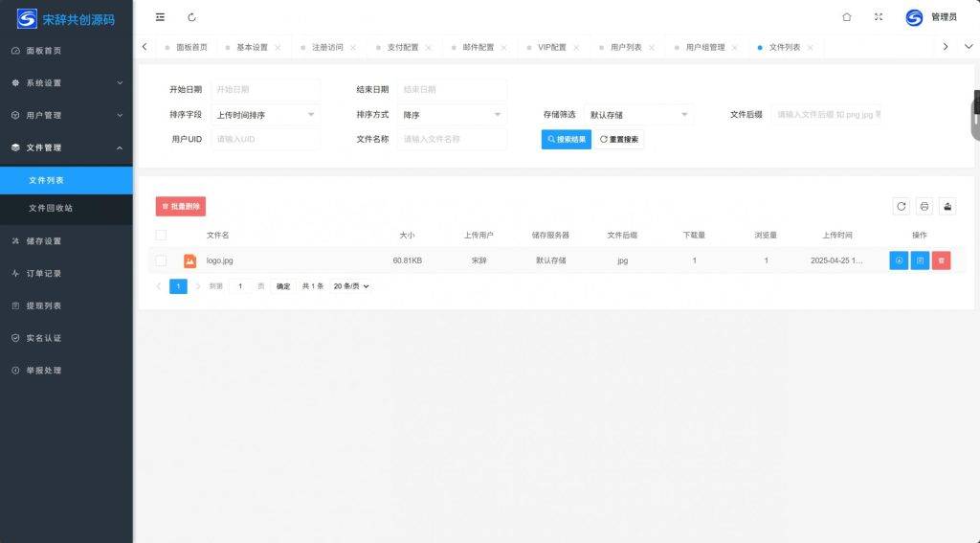Open 举报处理 in sidebar
Viewport: 980px width, 543px height.
[66, 371]
